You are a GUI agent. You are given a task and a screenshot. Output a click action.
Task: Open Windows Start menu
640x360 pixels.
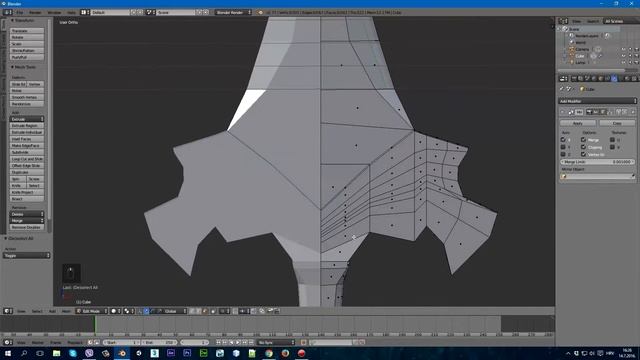point(8,353)
